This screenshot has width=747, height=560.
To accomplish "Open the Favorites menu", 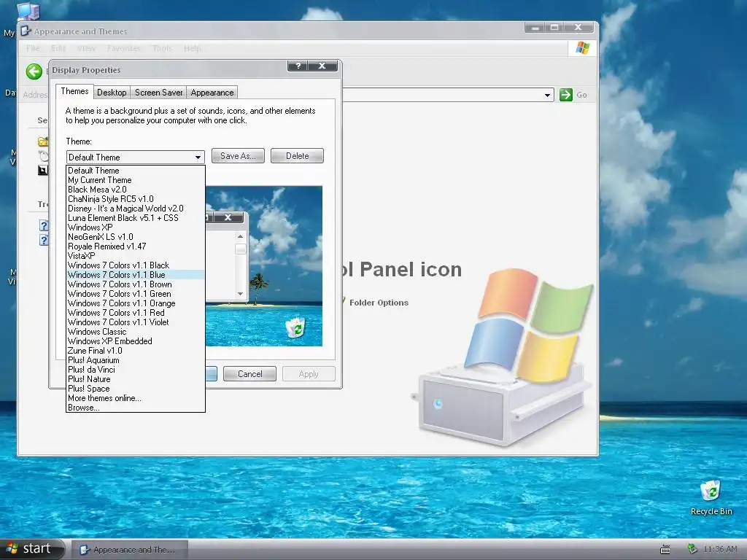I will (x=123, y=48).
